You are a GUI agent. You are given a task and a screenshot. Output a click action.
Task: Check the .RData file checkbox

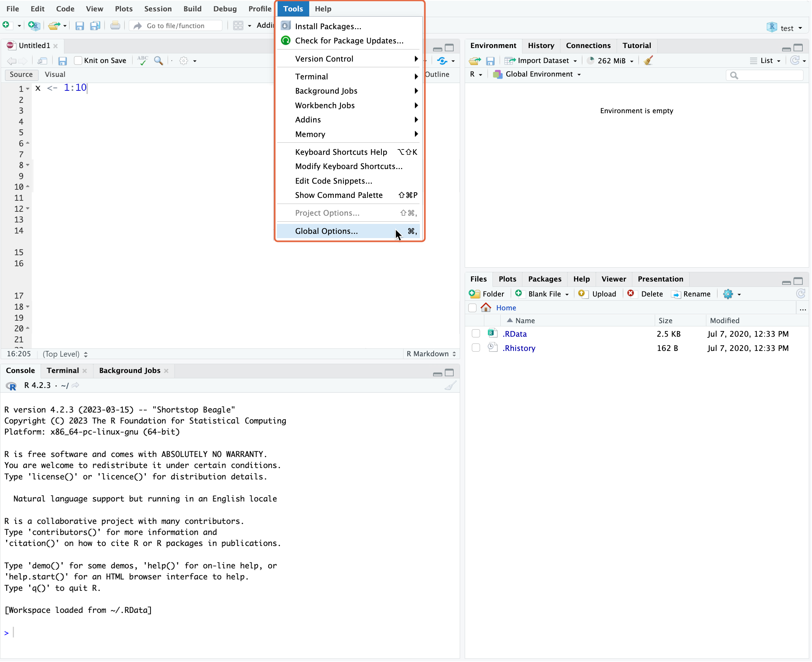pos(475,333)
